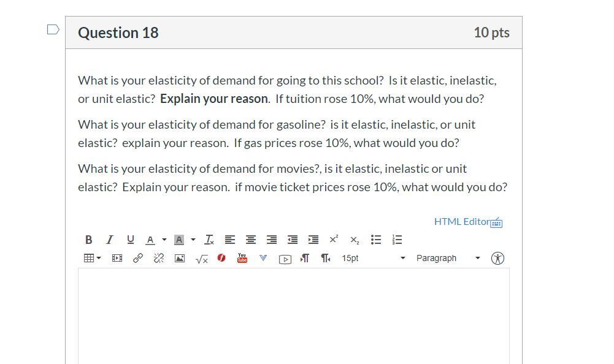This screenshot has height=364, width=614.
Task: Click the Question 18 header
Action: pyautogui.click(x=118, y=32)
